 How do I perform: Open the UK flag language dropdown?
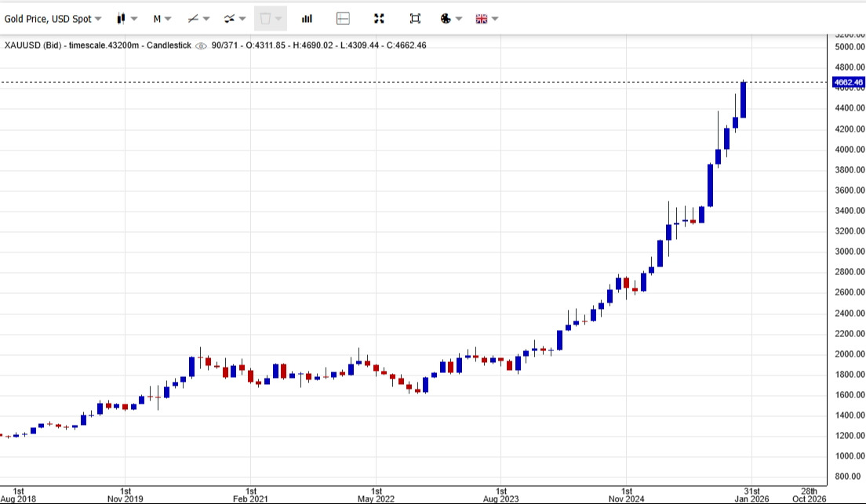tap(486, 18)
